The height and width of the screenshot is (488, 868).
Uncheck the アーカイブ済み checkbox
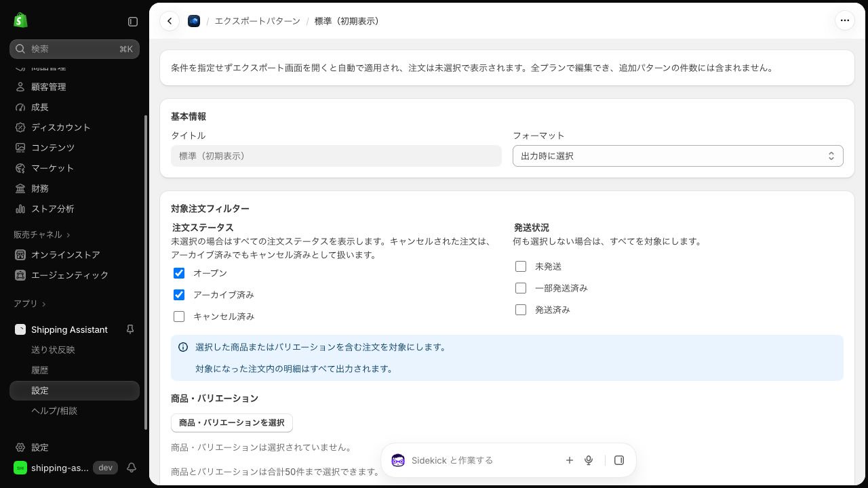pos(179,295)
